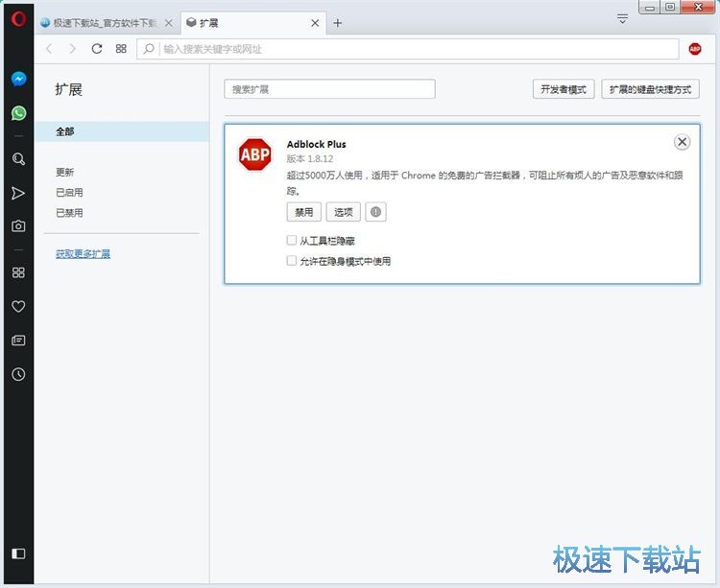Take a snapshot with the camera icon
This screenshot has height=588, width=720.
pyautogui.click(x=18, y=226)
